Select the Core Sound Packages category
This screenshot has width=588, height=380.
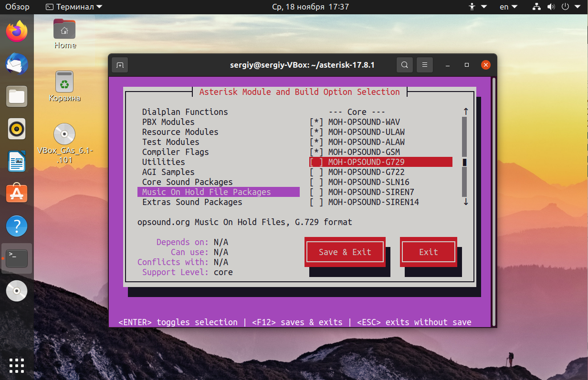[188, 182]
